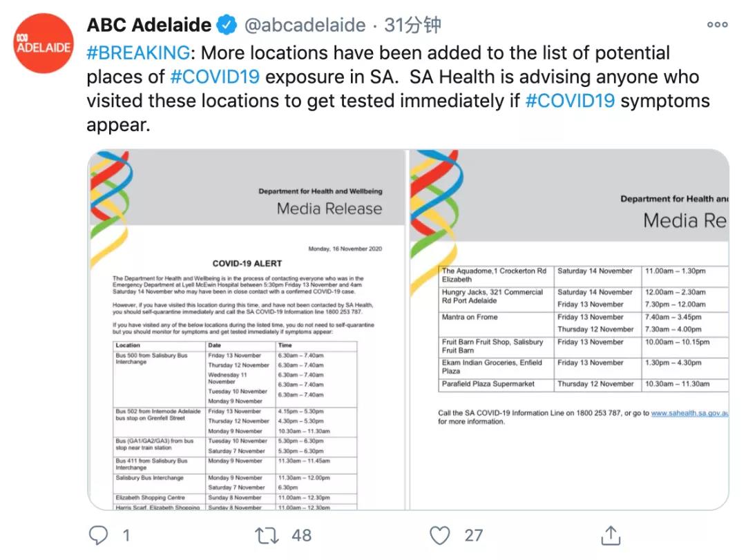Open the ABC Adelaide display name
Screen dimensions: 746x560
click(149, 26)
